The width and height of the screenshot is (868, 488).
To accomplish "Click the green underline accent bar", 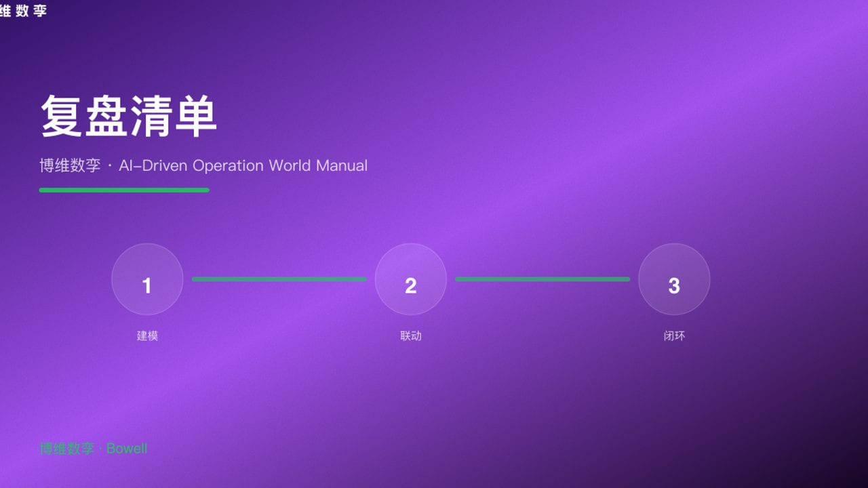I will coord(124,190).
